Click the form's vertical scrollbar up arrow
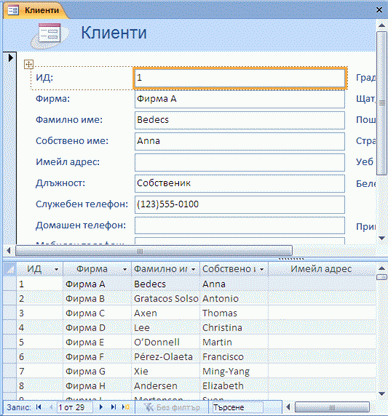Screen dimensions: 388x416 (382, 25)
